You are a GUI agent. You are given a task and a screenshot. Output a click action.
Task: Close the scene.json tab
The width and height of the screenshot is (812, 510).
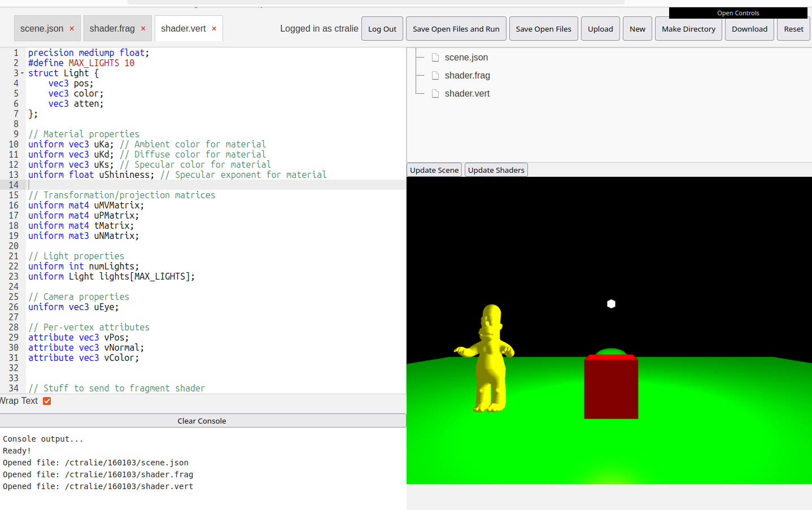[x=72, y=29]
